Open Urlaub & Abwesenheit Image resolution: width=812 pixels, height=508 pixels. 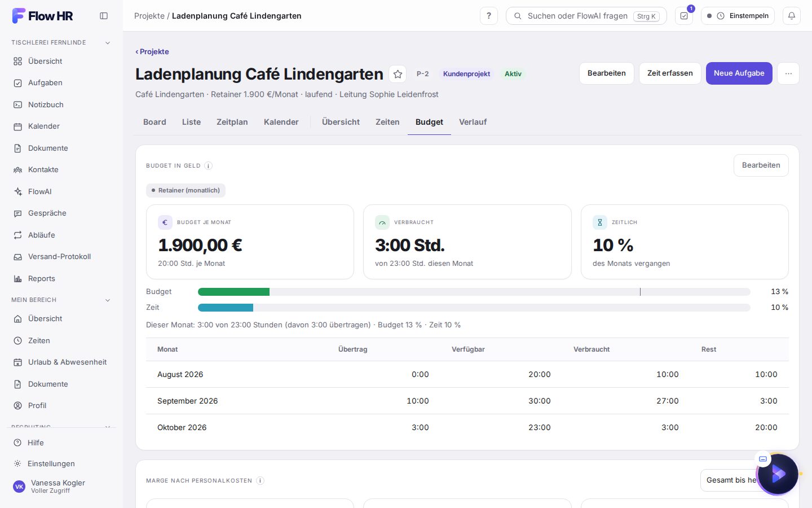pos(61,362)
